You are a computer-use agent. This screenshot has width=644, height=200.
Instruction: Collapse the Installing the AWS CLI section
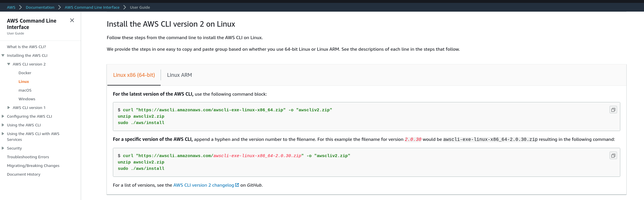(3, 55)
